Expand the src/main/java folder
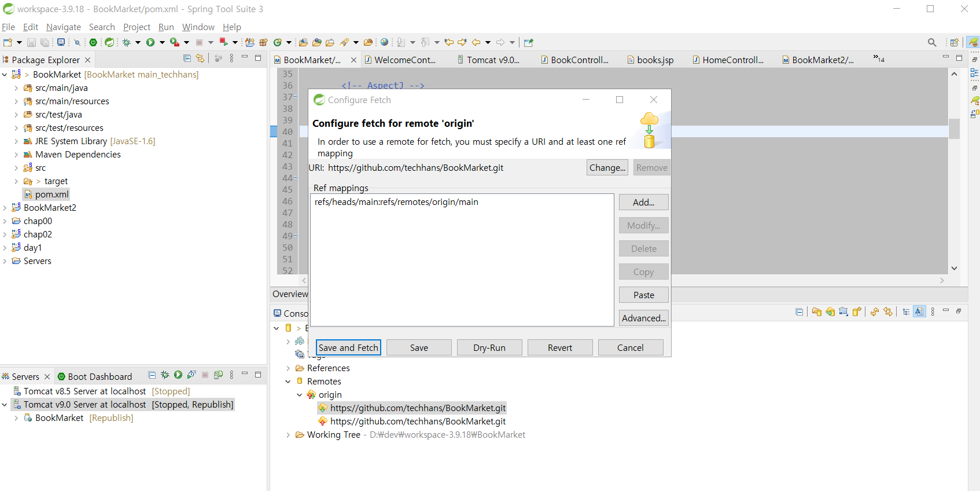The height and width of the screenshot is (491, 980). pos(16,88)
